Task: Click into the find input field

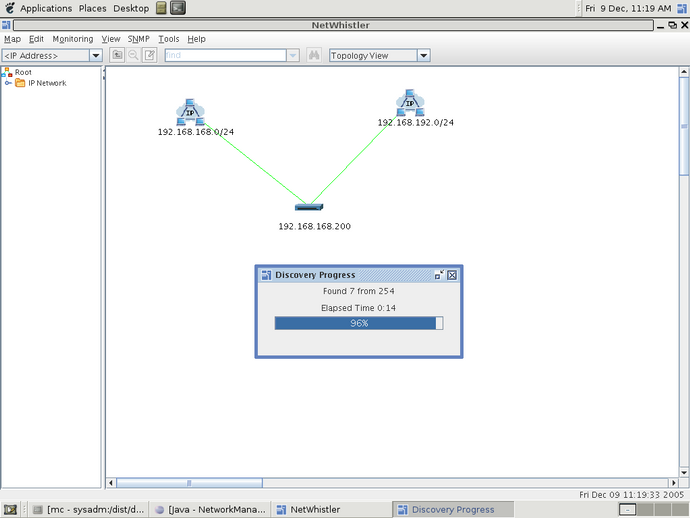Action: (x=225, y=55)
